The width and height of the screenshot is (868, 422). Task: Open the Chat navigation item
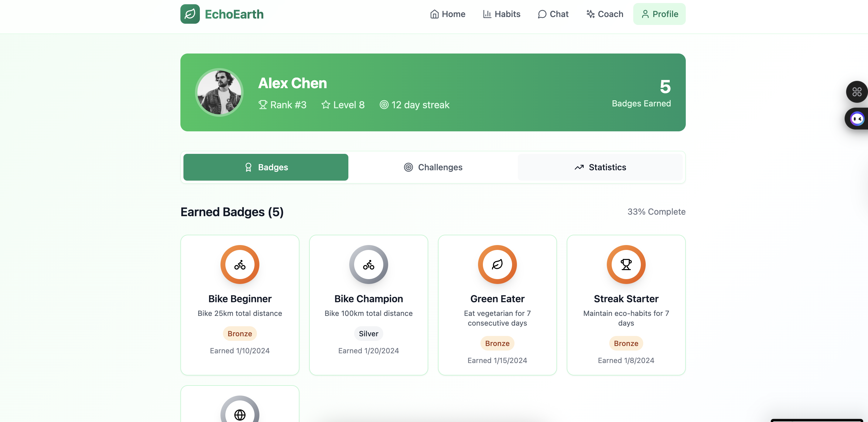click(553, 14)
